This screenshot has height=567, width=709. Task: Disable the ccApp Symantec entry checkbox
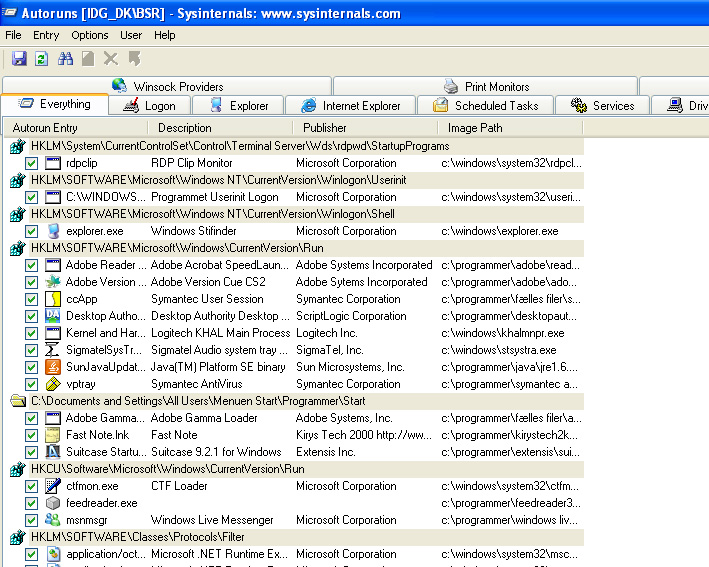32,299
